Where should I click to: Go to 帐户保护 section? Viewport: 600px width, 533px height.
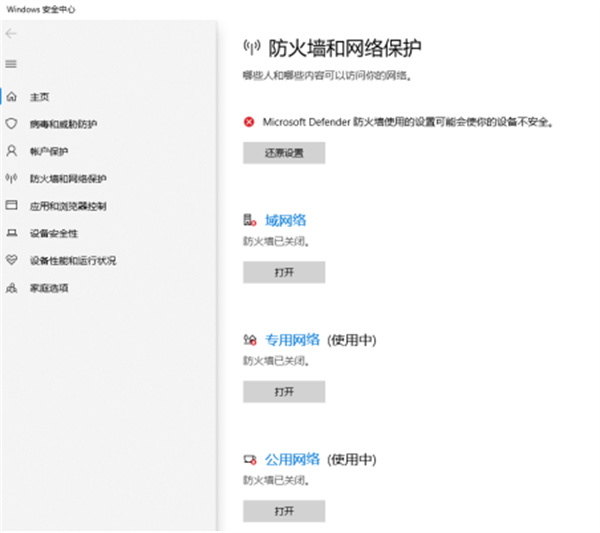[x=49, y=152]
